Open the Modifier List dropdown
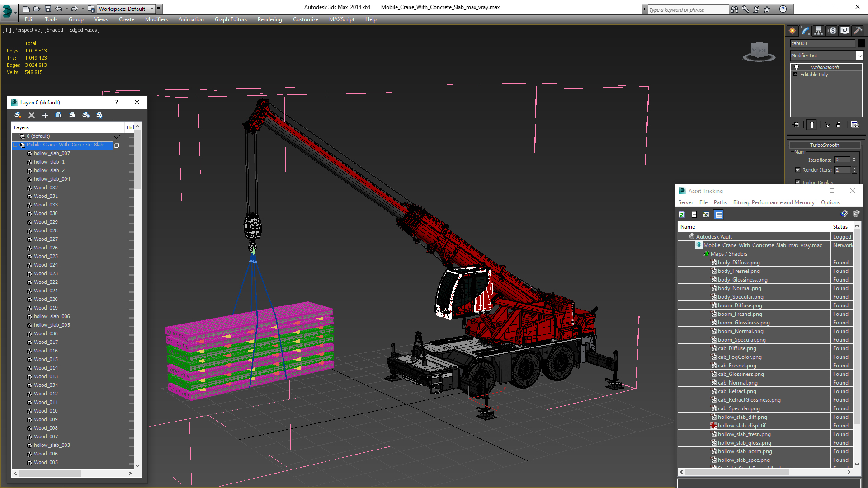The height and width of the screenshot is (488, 868). (x=859, y=56)
